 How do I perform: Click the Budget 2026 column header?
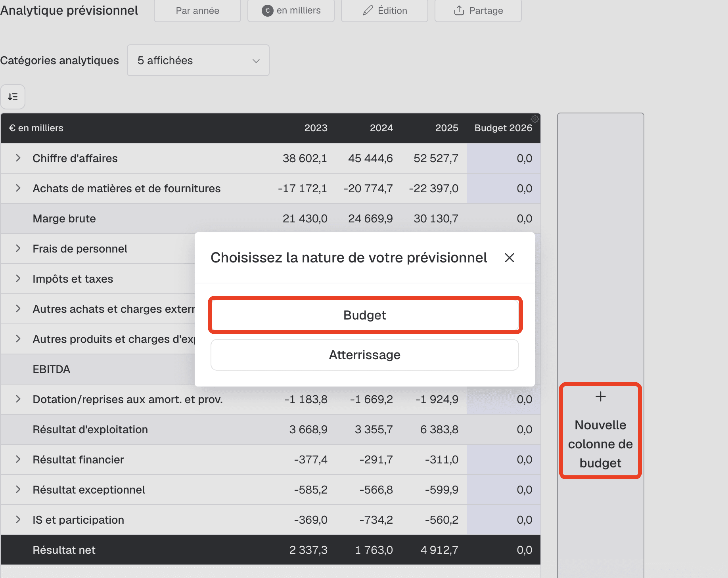coord(503,128)
